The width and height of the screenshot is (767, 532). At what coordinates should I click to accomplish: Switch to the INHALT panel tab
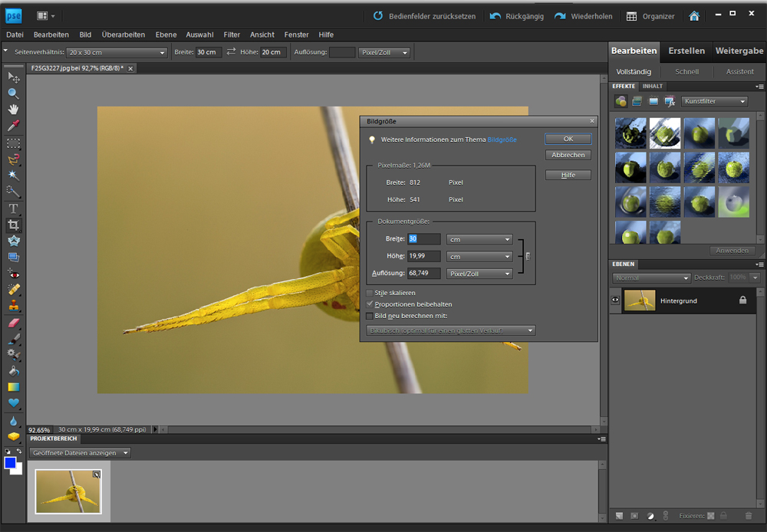[x=653, y=86]
